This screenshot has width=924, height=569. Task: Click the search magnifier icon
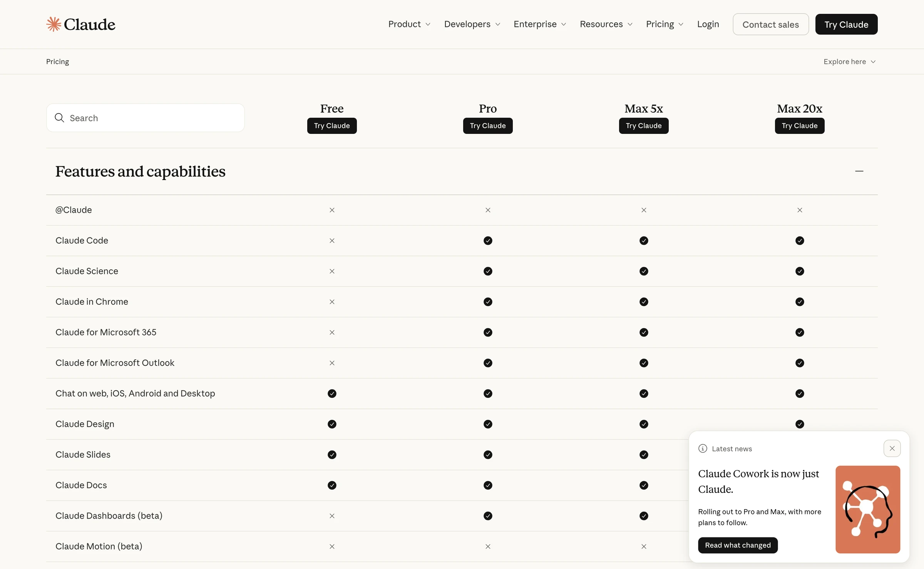coord(59,118)
